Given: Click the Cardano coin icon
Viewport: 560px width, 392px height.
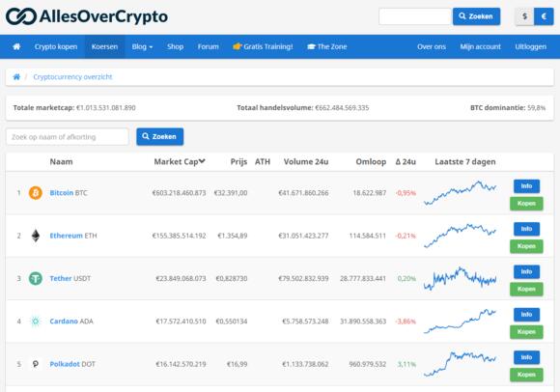Looking at the screenshot, I should click(36, 322).
